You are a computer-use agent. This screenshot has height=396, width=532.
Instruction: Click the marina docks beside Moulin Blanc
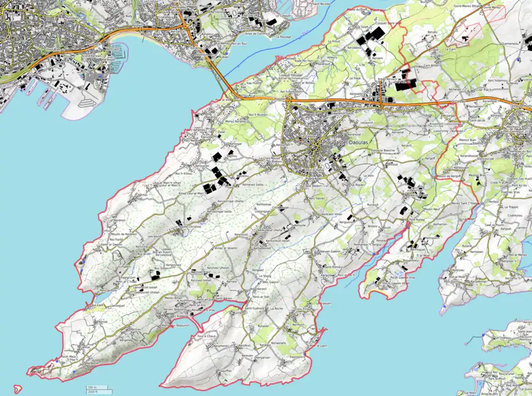(118, 53)
